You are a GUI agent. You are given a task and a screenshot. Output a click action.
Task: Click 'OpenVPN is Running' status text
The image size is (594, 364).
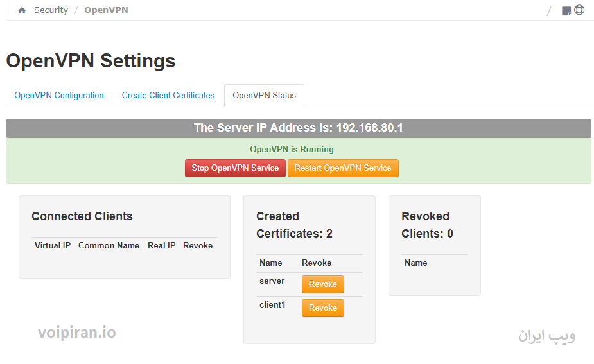point(292,149)
